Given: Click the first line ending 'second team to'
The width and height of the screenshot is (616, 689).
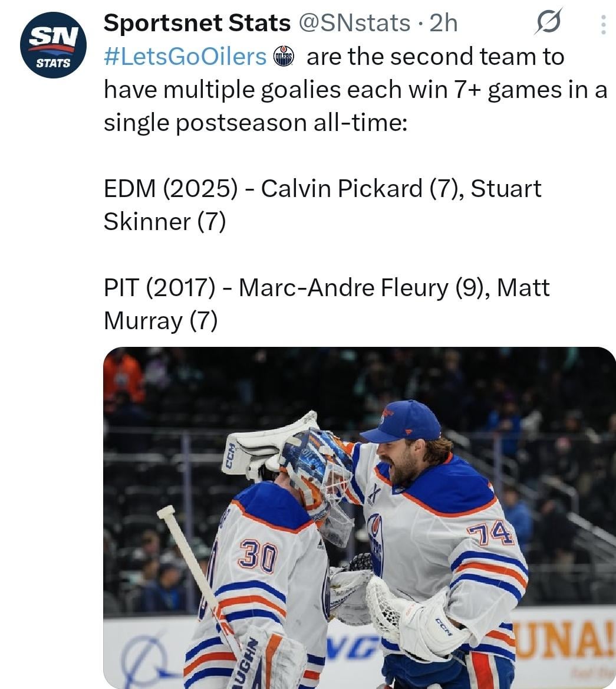Looking at the screenshot, I should click(x=435, y=57).
